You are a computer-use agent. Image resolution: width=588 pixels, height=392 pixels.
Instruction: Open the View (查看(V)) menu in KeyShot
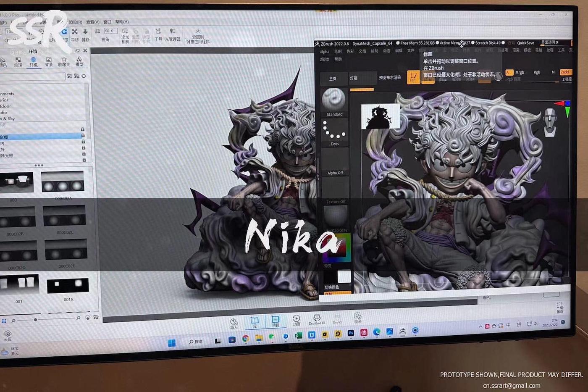coord(93,22)
